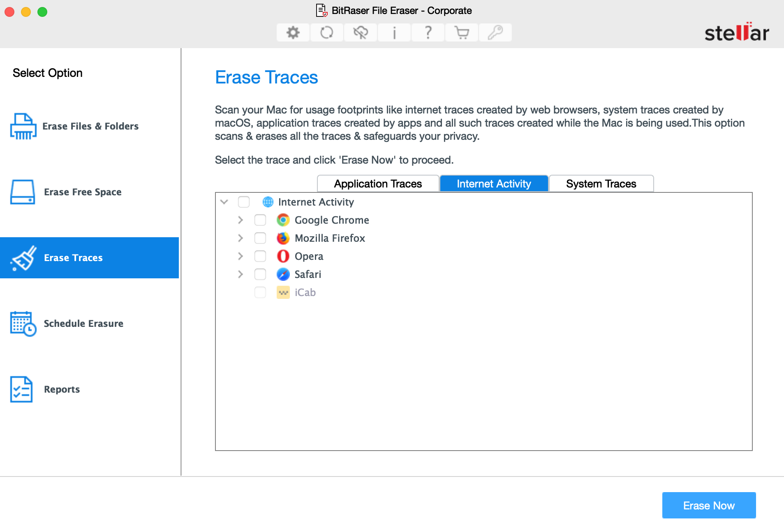Click the key activation icon

(x=495, y=32)
